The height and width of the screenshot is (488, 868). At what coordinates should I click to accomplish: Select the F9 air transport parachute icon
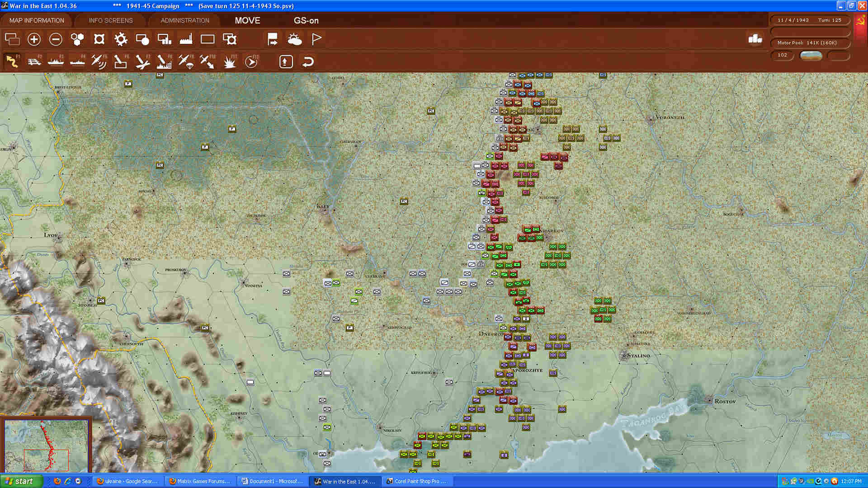click(x=185, y=61)
